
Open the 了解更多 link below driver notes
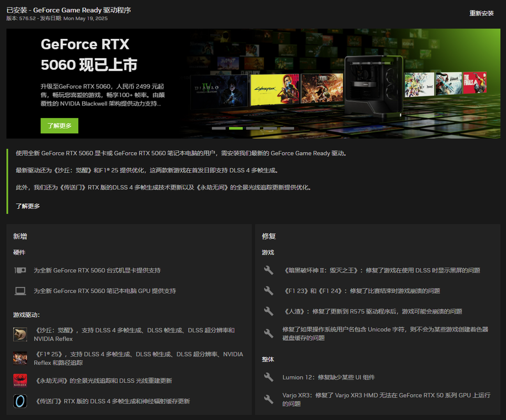[28, 206]
